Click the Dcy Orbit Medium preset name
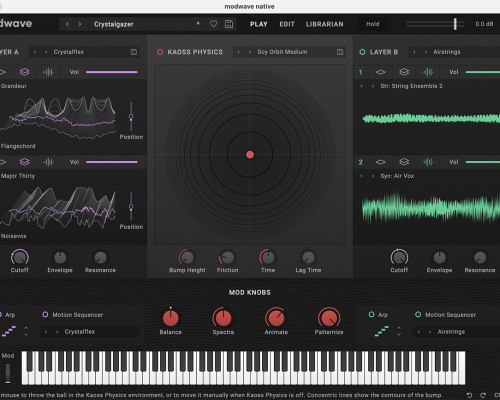 pos(282,52)
